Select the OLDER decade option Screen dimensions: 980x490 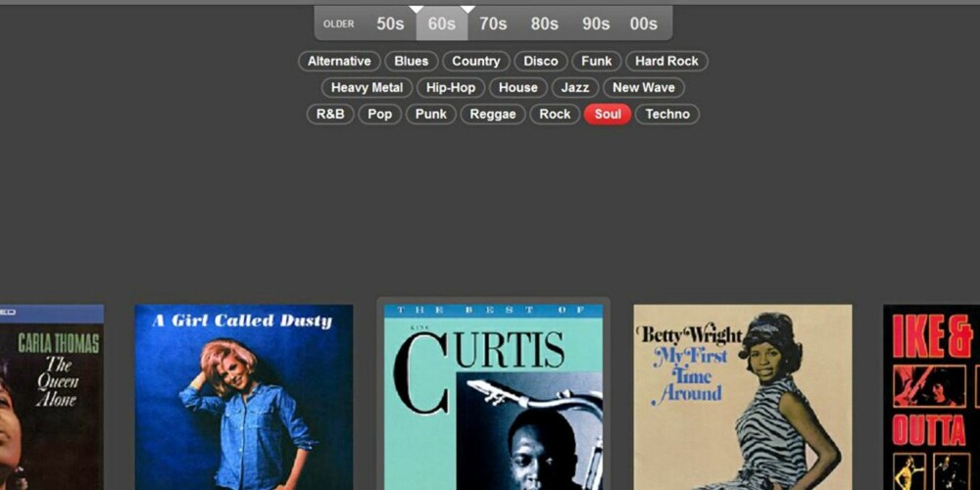coord(339,24)
